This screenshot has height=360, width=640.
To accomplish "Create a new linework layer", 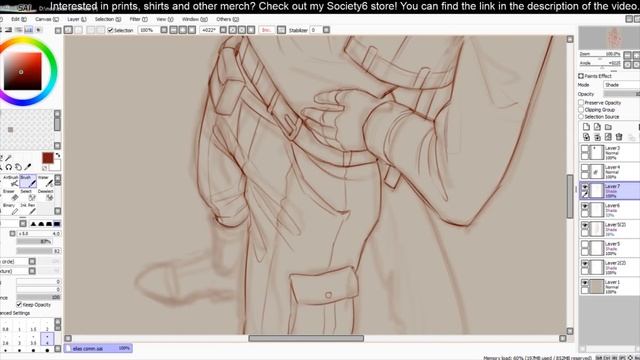I will click(597, 127).
